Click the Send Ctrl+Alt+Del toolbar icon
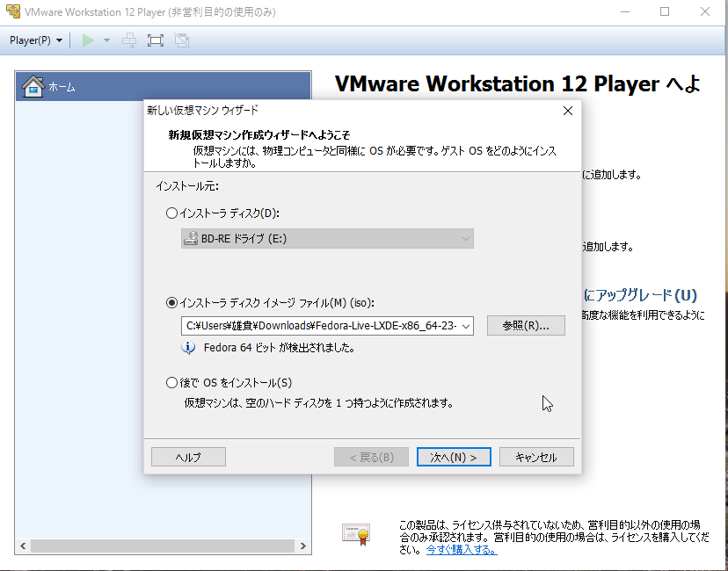This screenshot has height=571, width=728. point(129,40)
